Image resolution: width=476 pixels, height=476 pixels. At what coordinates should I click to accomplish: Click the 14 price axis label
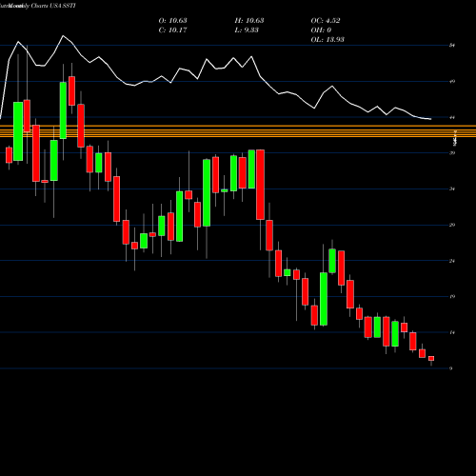tap(452, 332)
